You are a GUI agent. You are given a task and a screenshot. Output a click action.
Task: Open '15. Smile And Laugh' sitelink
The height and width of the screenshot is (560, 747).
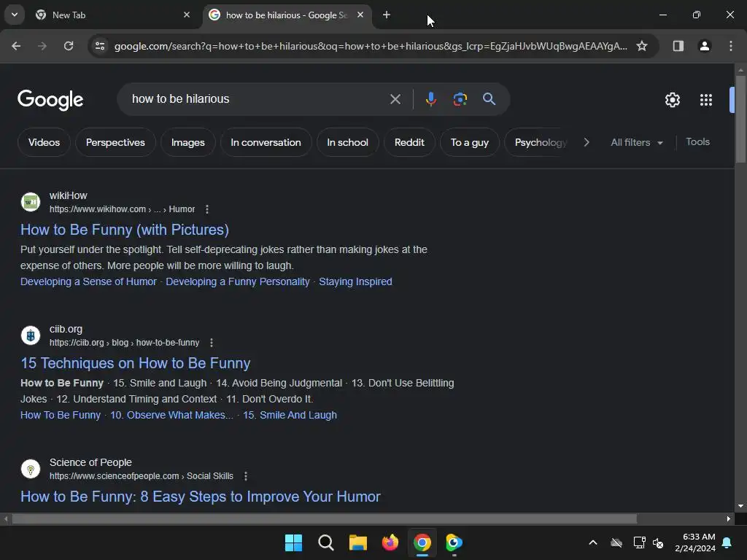(x=290, y=415)
